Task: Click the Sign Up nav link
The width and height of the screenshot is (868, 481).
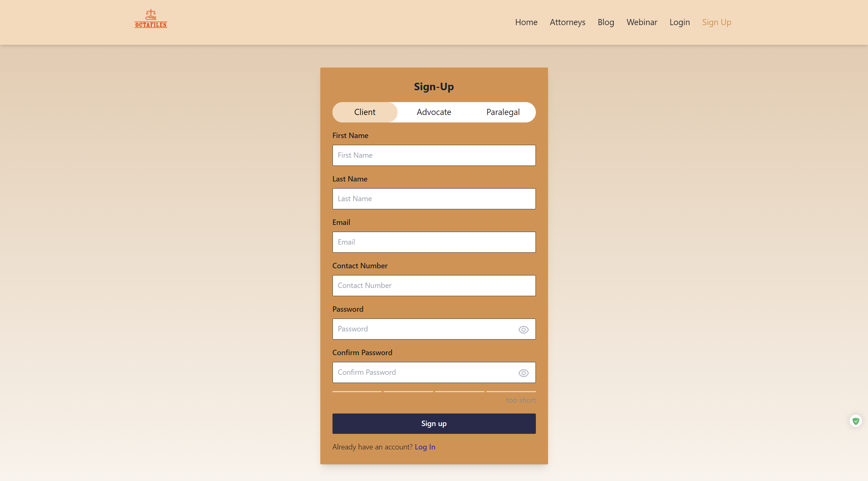Action: pos(716,22)
